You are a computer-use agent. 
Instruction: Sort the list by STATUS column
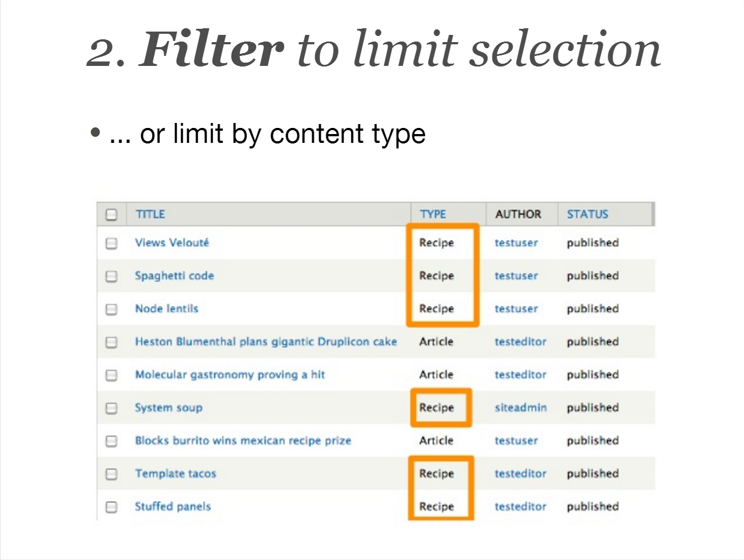587,214
